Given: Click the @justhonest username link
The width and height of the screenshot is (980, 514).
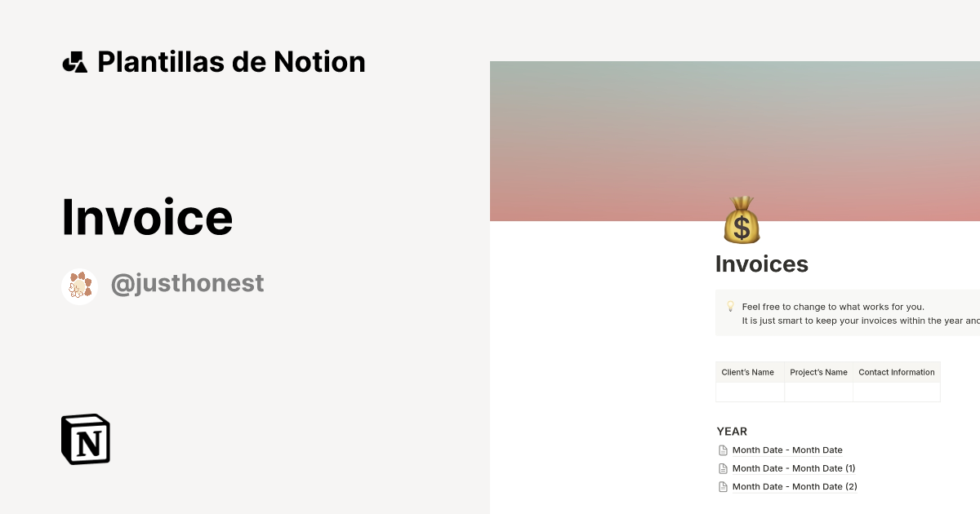Looking at the screenshot, I should [187, 282].
